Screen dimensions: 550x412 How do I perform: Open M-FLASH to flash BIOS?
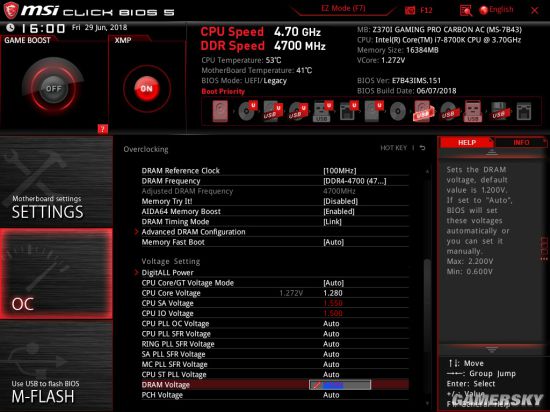click(56, 366)
